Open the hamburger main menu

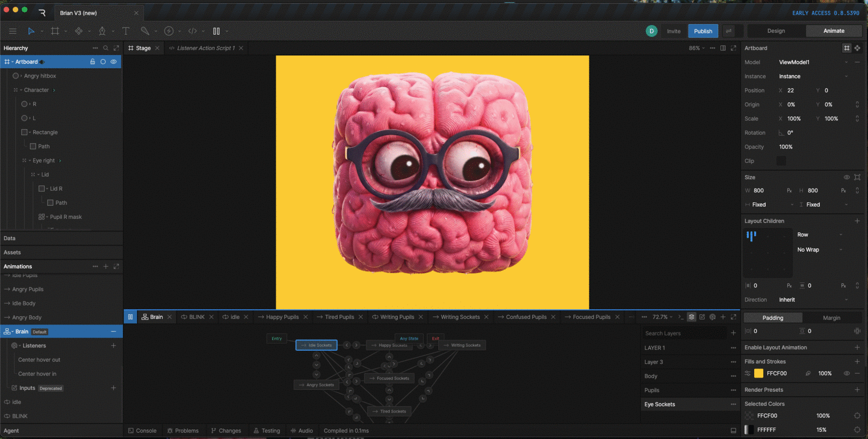(x=13, y=31)
